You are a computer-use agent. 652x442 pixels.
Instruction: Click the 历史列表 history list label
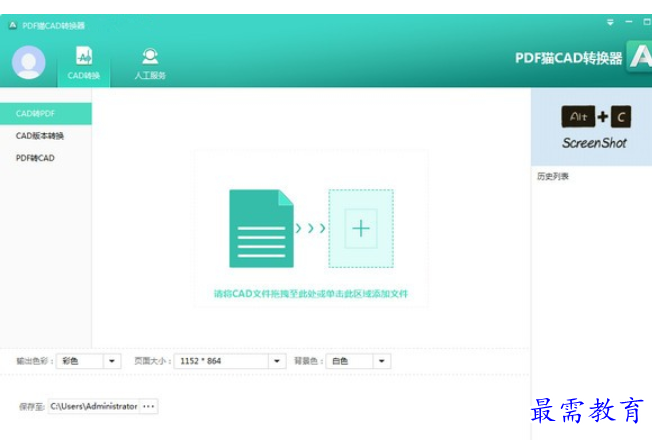tap(553, 176)
